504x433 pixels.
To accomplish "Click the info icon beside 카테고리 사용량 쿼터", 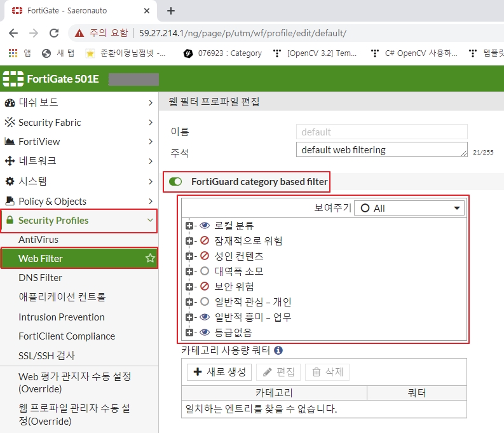I will 278,350.
